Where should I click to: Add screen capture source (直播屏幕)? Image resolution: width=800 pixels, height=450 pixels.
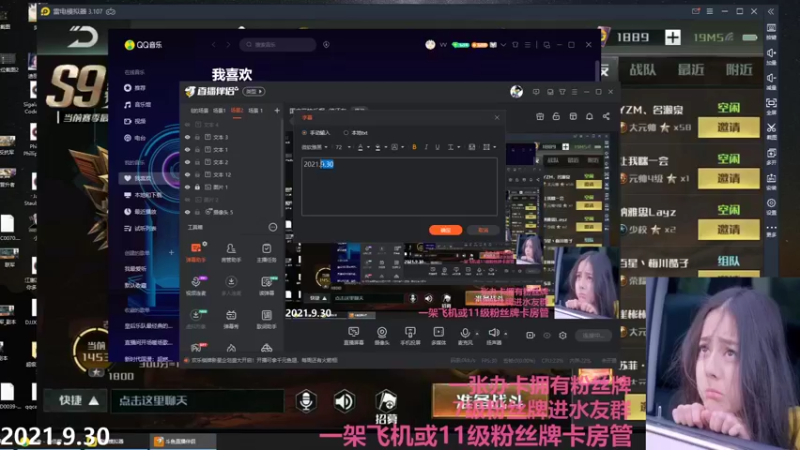354,336
